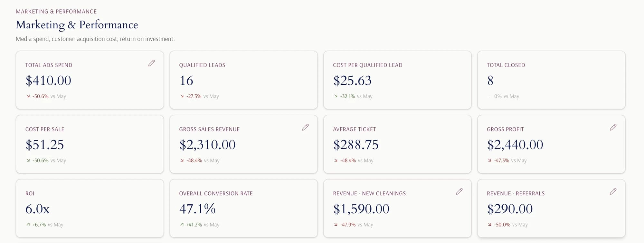Edit the Total Ads Spend value
This screenshot has width=644, height=243.
[x=152, y=63]
